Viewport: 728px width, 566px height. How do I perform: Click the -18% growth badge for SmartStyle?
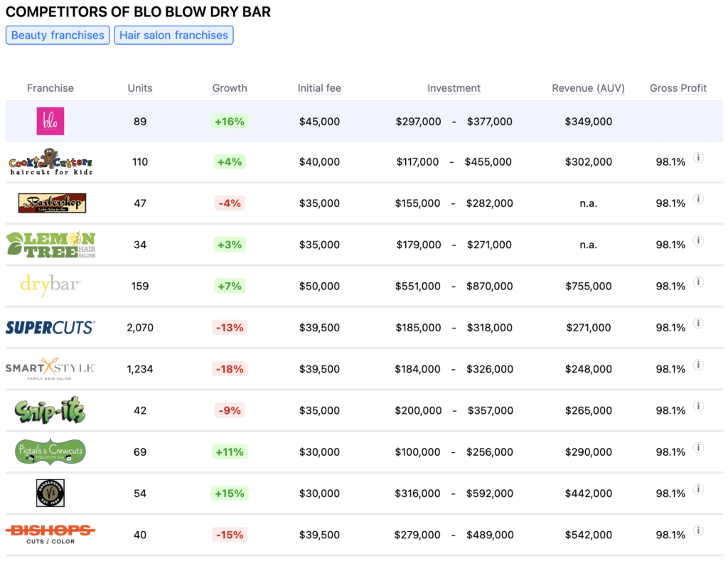230,369
